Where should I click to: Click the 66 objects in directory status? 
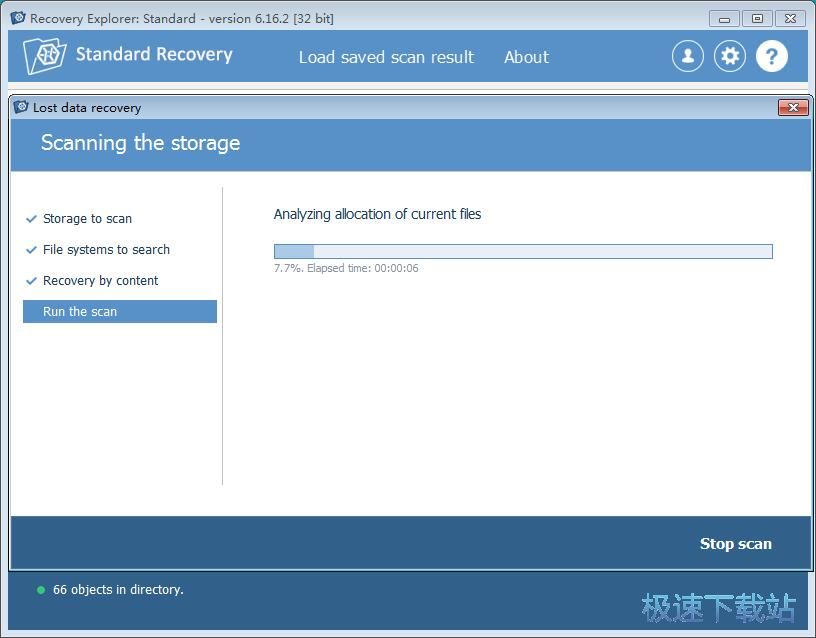pyautogui.click(x=118, y=590)
